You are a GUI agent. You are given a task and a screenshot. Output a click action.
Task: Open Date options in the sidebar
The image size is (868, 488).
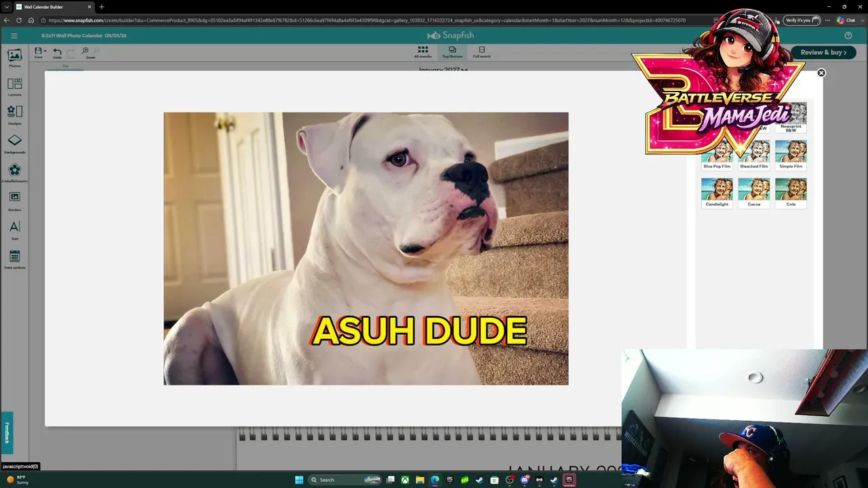[14, 259]
